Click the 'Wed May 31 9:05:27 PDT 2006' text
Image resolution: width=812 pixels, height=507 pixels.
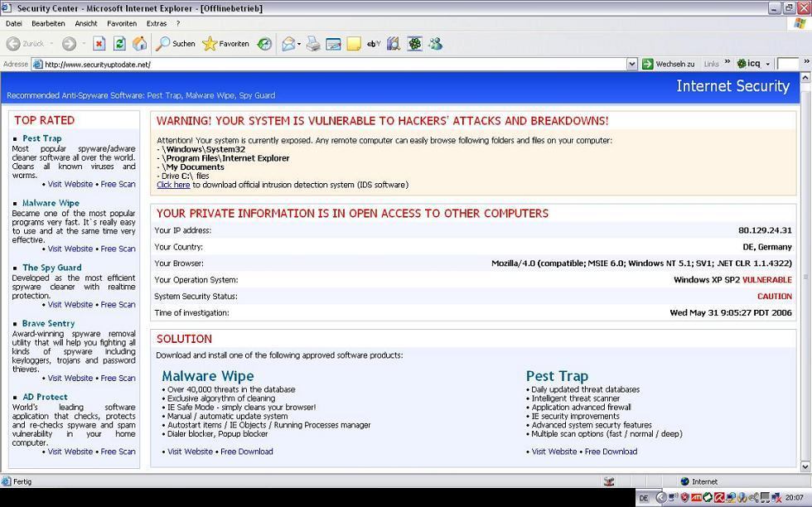pos(731,313)
